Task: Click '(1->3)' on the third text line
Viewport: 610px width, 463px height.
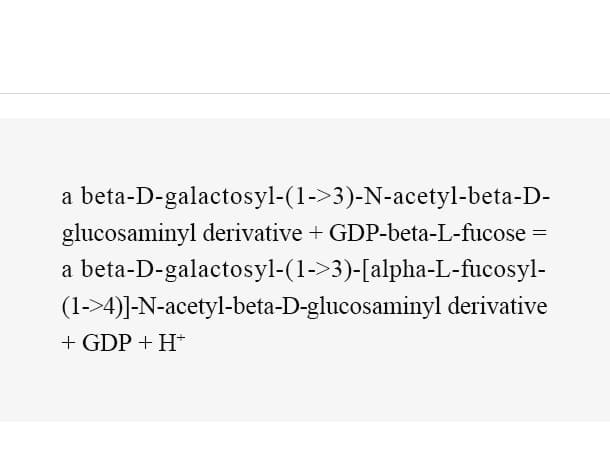Action: (320, 270)
